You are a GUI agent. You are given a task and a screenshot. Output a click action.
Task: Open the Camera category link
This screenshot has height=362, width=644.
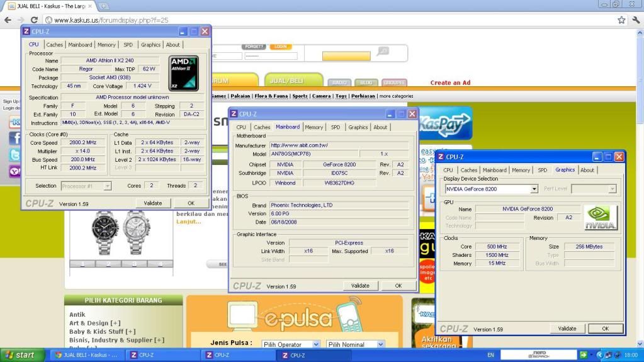point(321,96)
